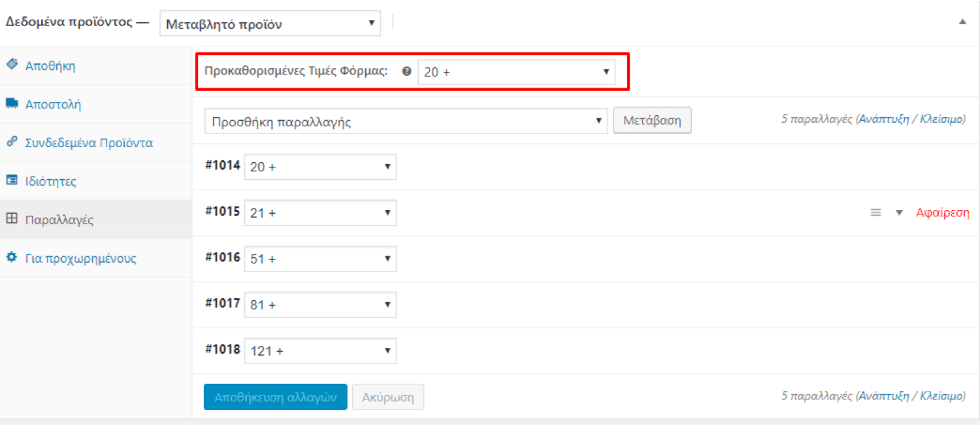This screenshot has height=425, width=980.
Task: Open the #1018 variation dropdown showing 121 +
Action: (x=320, y=351)
